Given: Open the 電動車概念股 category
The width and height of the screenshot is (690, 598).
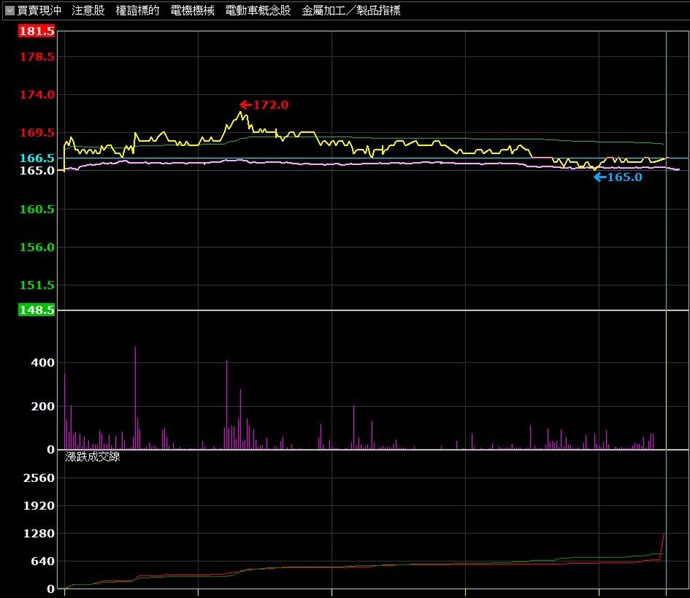Looking at the screenshot, I should (x=257, y=10).
